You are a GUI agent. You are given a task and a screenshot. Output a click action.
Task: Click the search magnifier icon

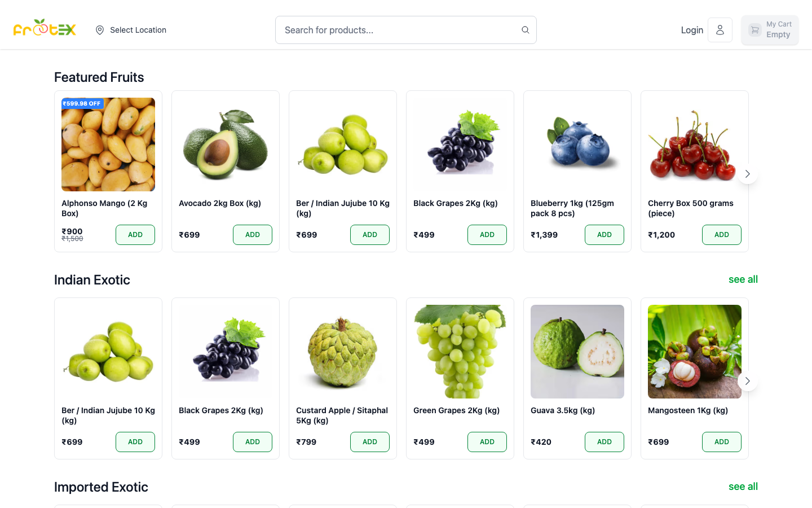pos(525,29)
